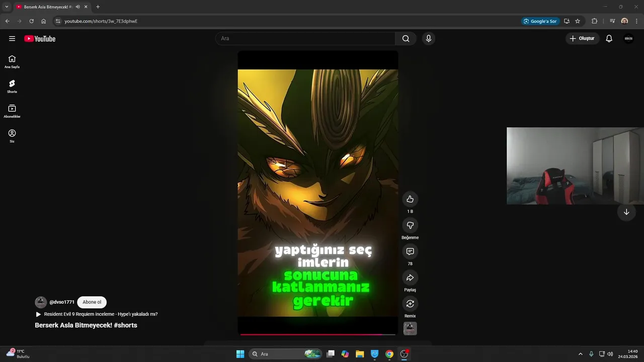
Task: Share the short via Paylaş icon
Action: click(x=410, y=278)
